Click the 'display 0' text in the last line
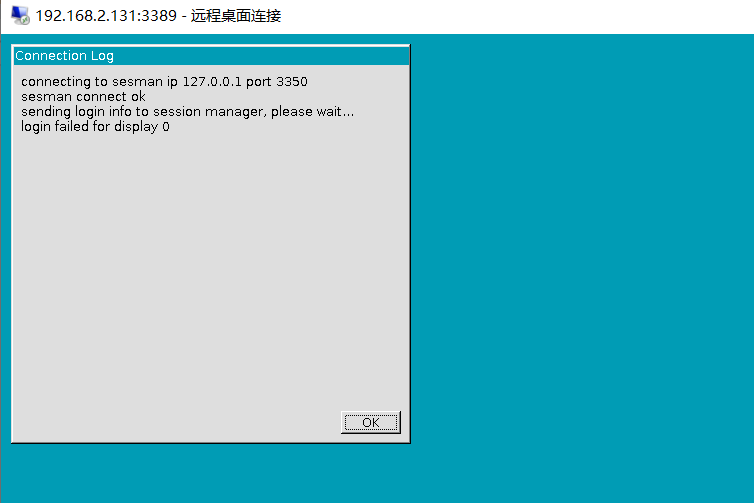This screenshot has width=754, height=503. 142,127
